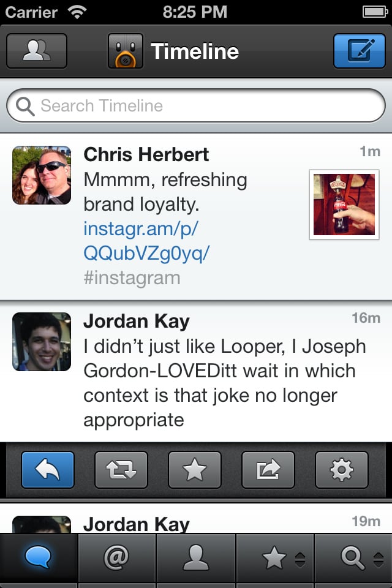
Task: Tap the Tweetbot bird avatar icon
Action: point(126,51)
